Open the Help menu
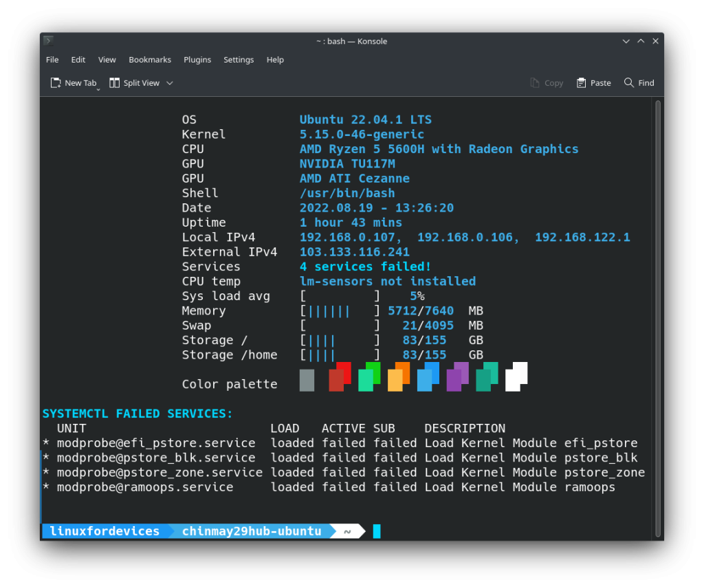Image resolution: width=704 pixels, height=588 pixels. [x=275, y=60]
